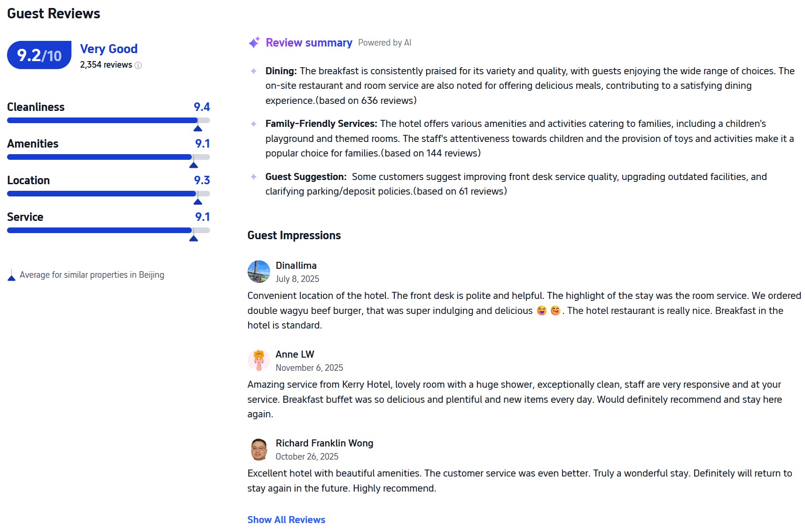Click the info icon beside 2,354 reviews
Image resolution: width=805 pixels, height=532 pixels.
click(138, 65)
